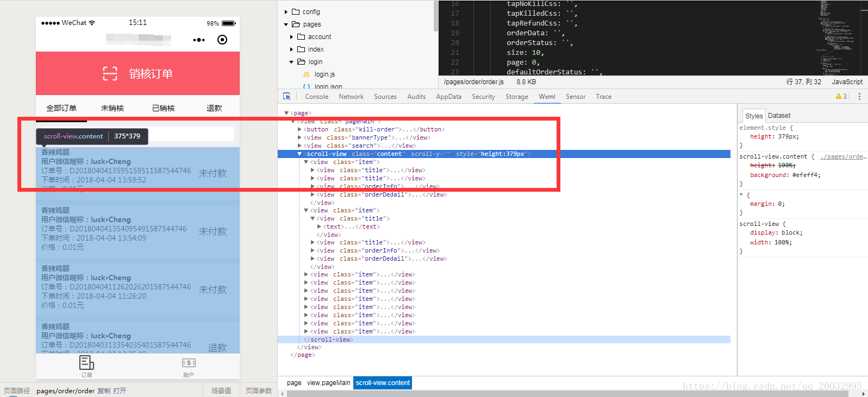The width and height of the screenshot is (868, 397).
Task: Click the background #efeff4 style value
Action: [806, 175]
